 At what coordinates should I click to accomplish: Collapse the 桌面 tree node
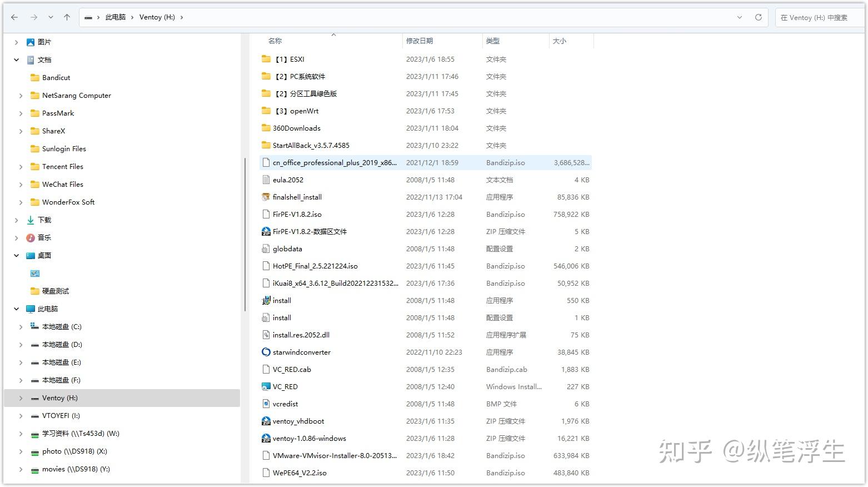pos(17,256)
